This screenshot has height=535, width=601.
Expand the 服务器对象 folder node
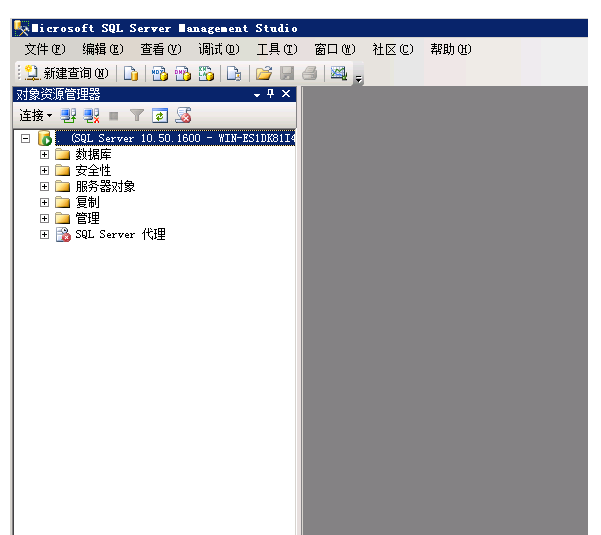coord(44,186)
